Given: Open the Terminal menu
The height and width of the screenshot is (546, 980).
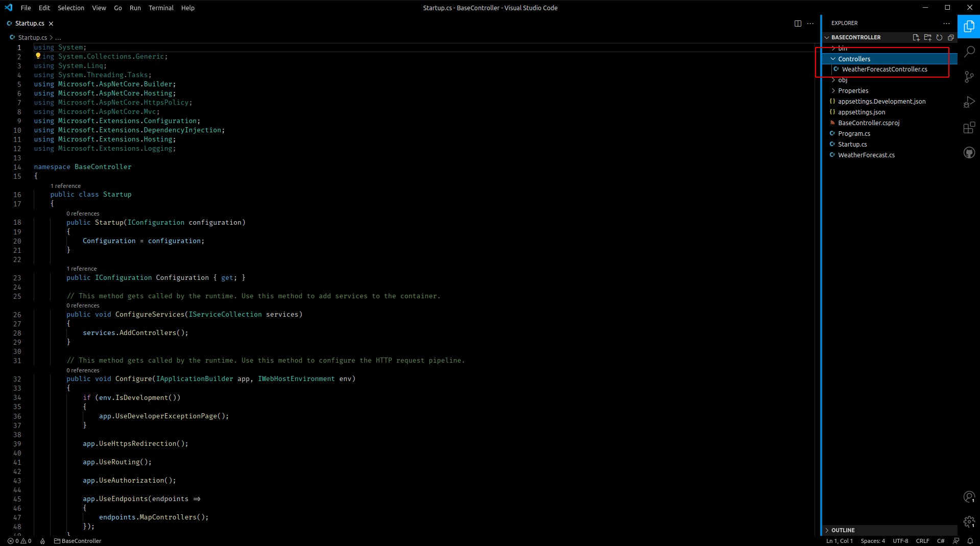Looking at the screenshot, I should (x=161, y=8).
